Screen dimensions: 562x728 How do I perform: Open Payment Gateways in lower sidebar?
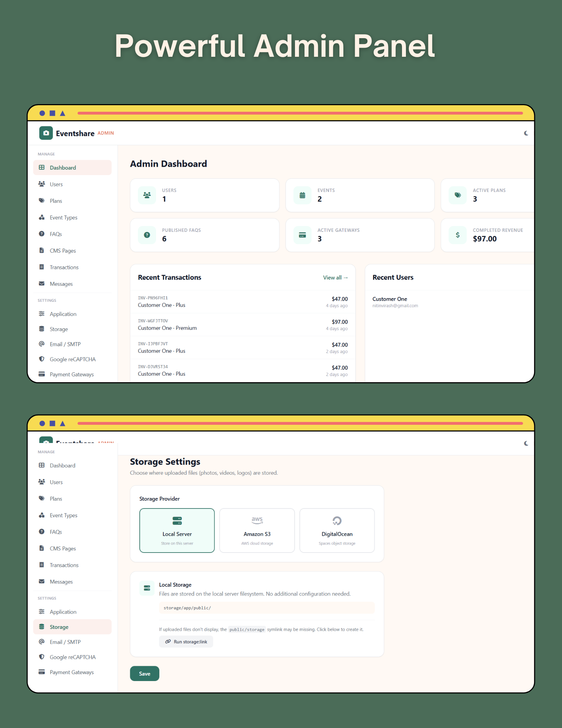pyautogui.click(x=72, y=672)
